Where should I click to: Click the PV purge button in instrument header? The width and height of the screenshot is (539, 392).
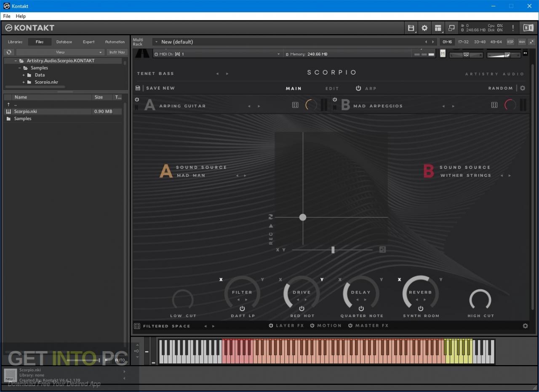(525, 53)
